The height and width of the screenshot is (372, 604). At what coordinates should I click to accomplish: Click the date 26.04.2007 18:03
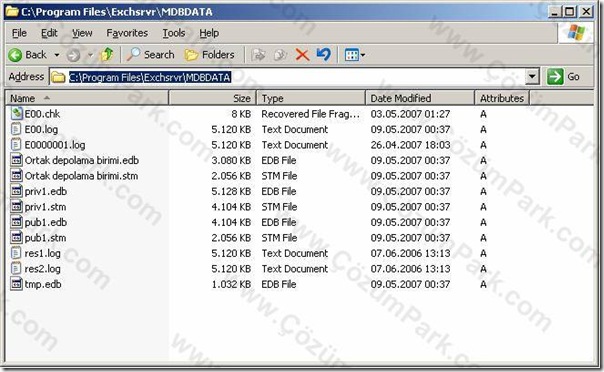tap(410, 145)
